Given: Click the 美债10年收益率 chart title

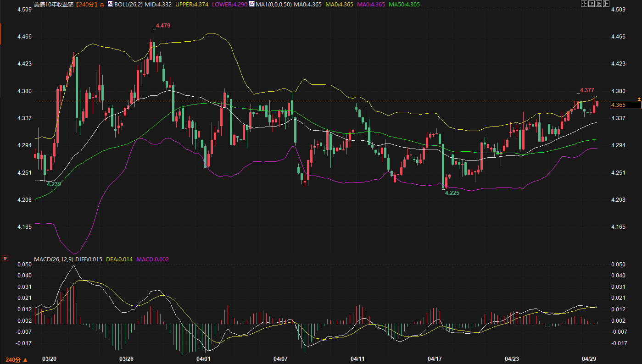Looking at the screenshot, I should [54, 4].
